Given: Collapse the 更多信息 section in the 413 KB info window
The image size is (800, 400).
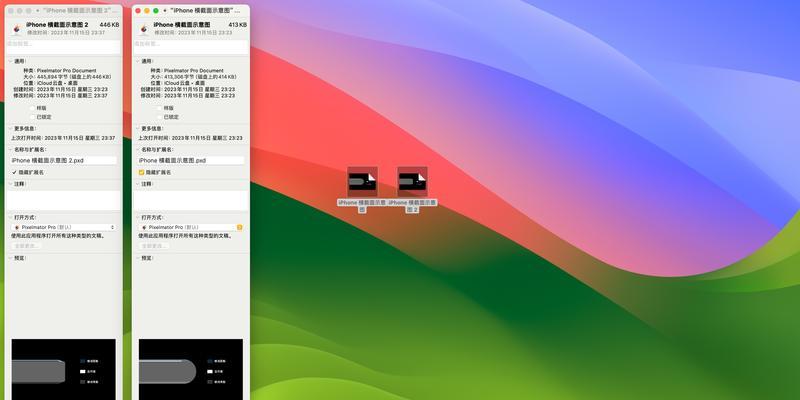Looking at the screenshot, I should [x=137, y=129].
